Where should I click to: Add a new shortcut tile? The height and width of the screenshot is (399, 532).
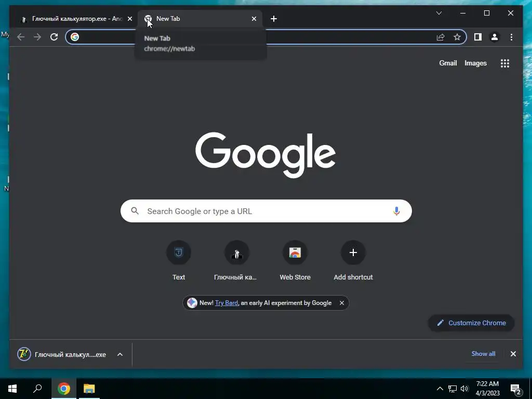[x=353, y=261]
